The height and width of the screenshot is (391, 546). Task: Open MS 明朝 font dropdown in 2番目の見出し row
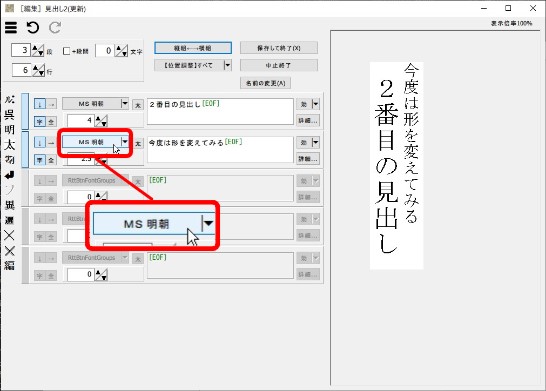[x=125, y=103]
